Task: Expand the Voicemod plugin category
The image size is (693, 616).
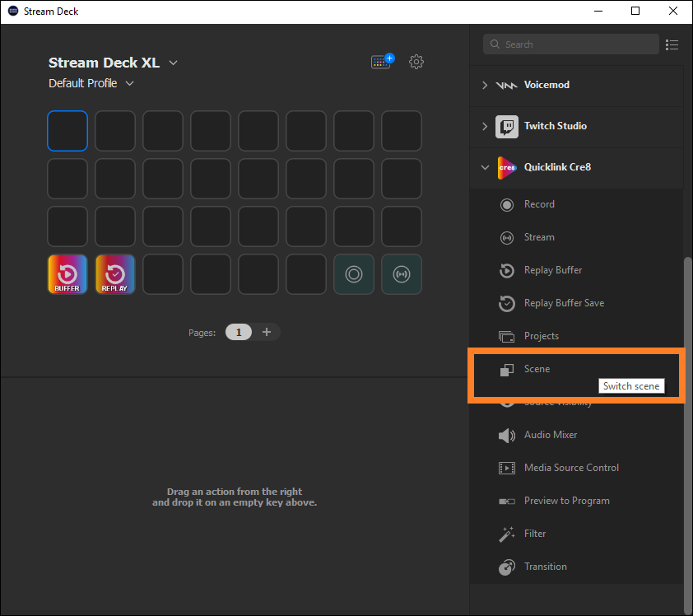Action: (486, 85)
